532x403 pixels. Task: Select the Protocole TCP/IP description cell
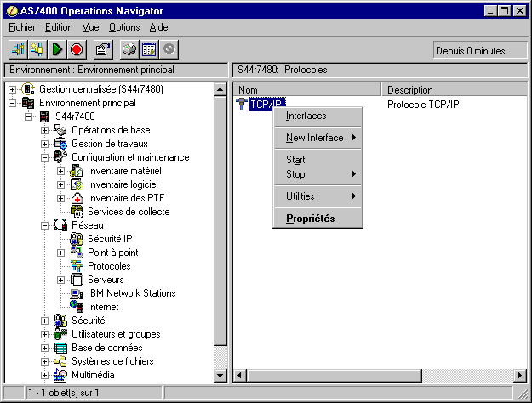click(423, 104)
